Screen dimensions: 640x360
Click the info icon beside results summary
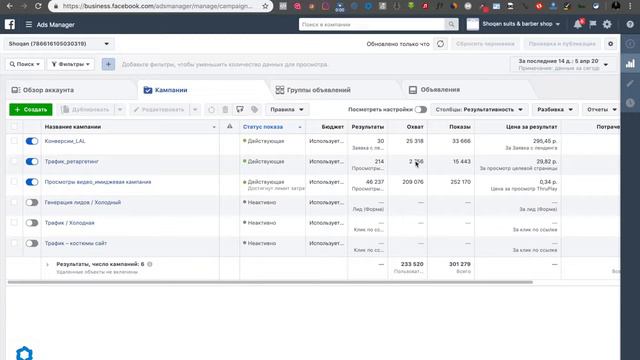point(150,264)
